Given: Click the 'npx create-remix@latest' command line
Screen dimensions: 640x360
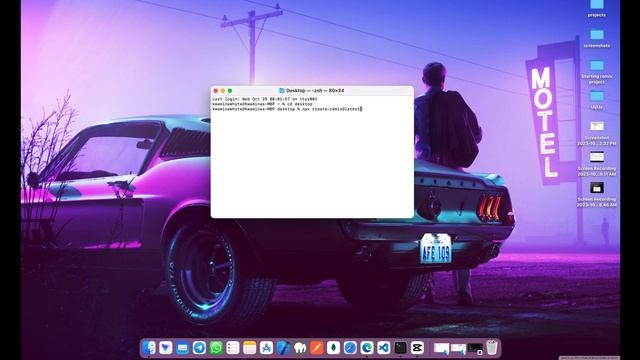Looking at the screenshot, I should (287, 109).
